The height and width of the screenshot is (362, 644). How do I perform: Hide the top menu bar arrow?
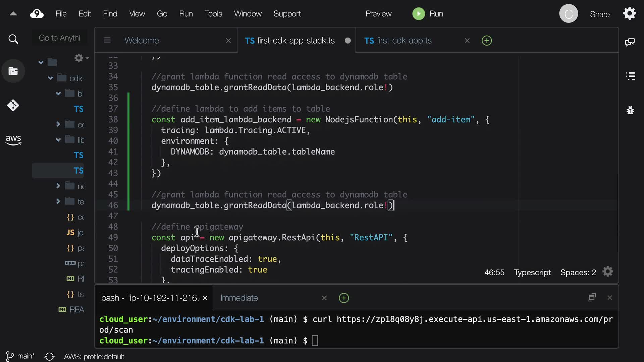(x=13, y=14)
